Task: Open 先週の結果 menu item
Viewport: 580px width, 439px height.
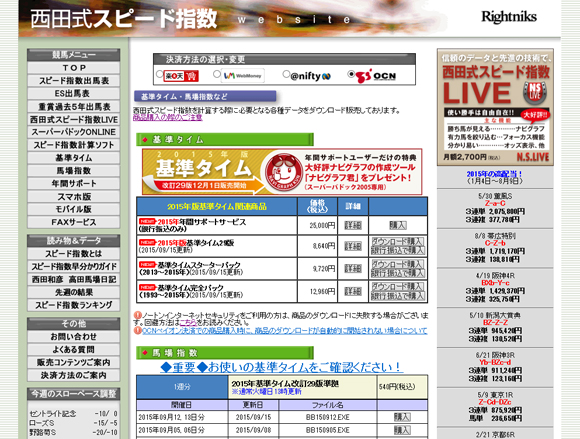Action: [x=74, y=292]
